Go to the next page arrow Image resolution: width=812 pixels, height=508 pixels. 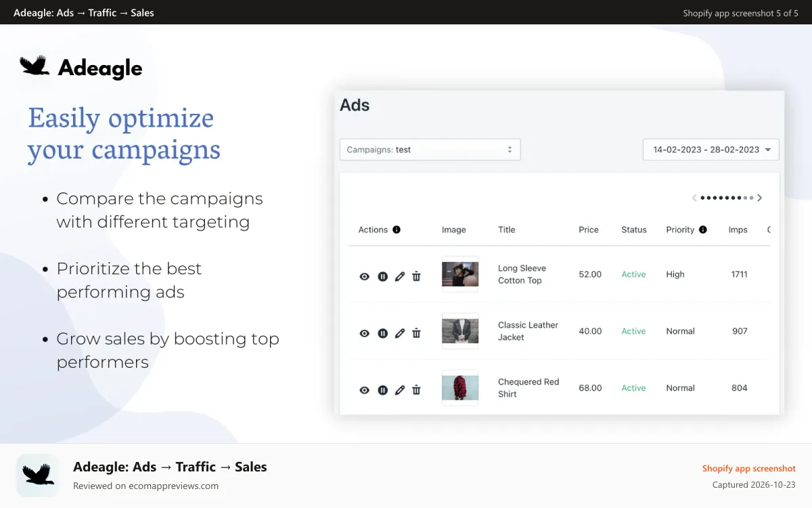point(759,198)
